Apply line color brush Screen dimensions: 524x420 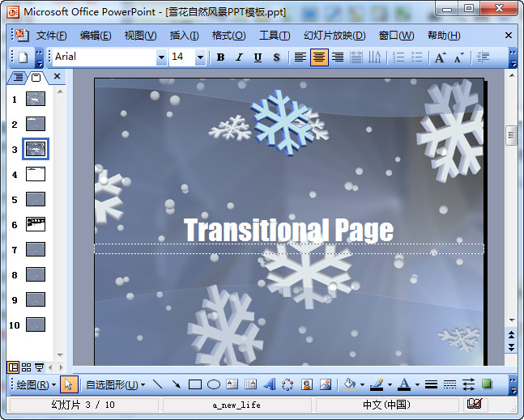pyautogui.click(x=377, y=384)
